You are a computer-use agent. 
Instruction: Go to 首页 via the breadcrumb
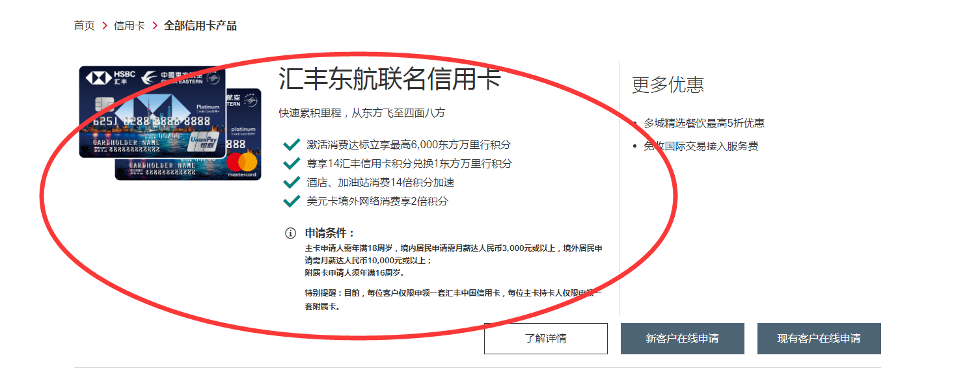point(84,26)
